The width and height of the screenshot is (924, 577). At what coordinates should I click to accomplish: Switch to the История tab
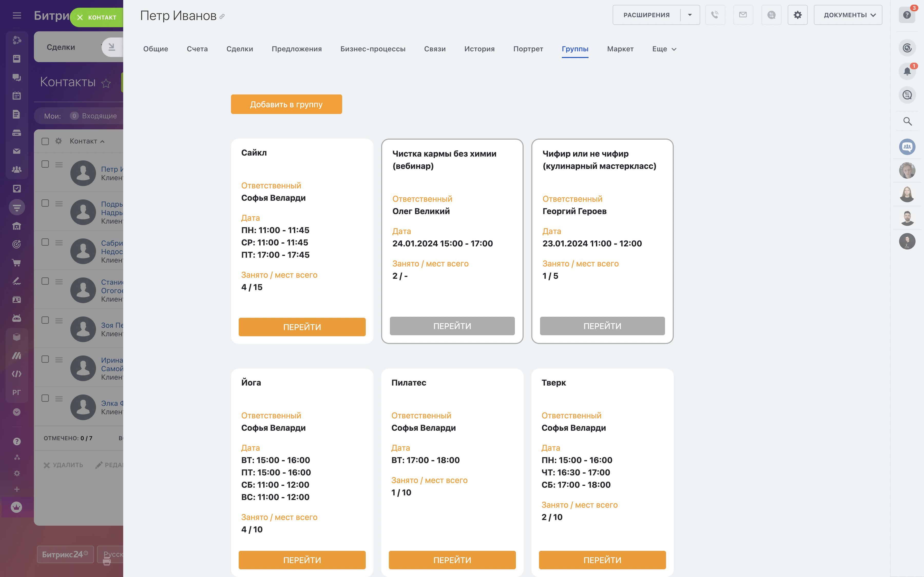[479, 49]
